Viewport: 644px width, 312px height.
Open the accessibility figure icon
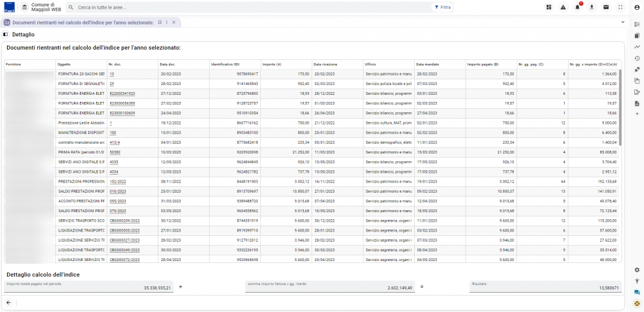(637, 281)
